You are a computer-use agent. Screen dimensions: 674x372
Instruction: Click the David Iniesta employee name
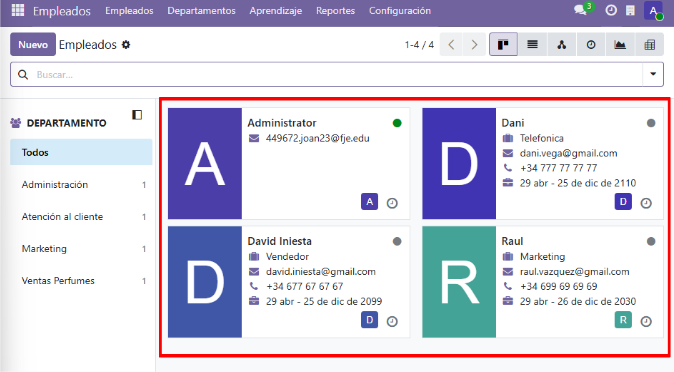point(279,241)
